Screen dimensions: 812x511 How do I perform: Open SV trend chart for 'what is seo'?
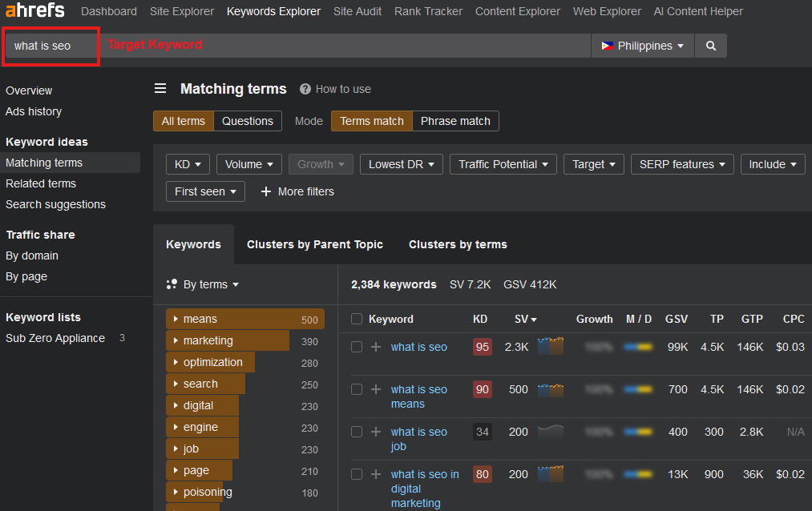coord(550,346)
